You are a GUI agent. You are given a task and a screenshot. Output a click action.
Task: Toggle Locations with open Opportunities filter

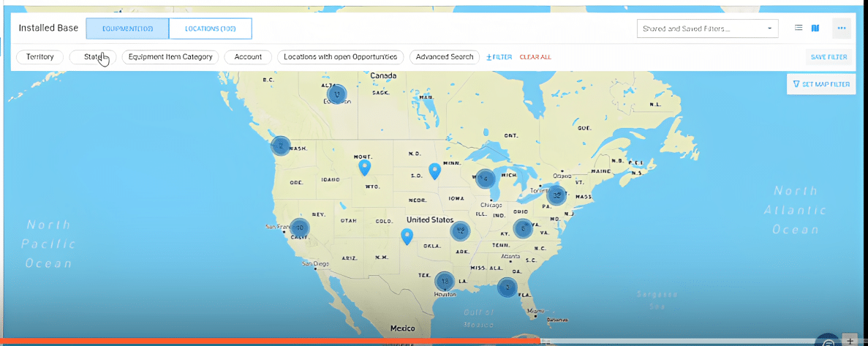(340, 57)
